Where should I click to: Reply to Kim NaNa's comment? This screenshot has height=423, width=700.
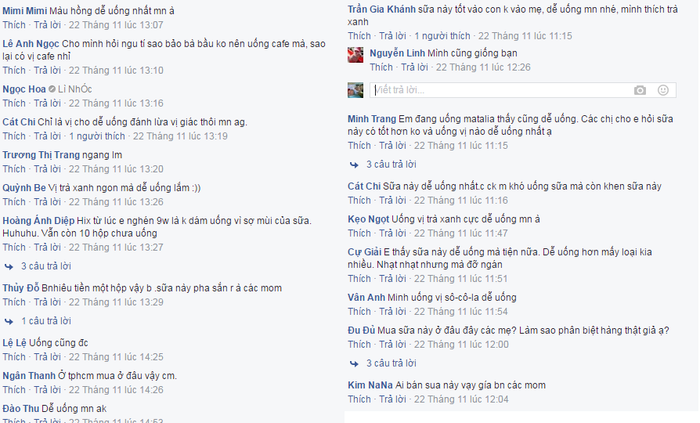pyautogui.click(x=392, y=399)
